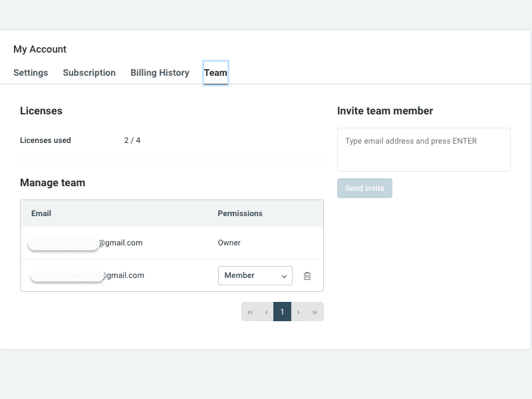This screenshot has width=532, height=399.
Task: View the Billing History tab
Action: [x=160, y=73]
